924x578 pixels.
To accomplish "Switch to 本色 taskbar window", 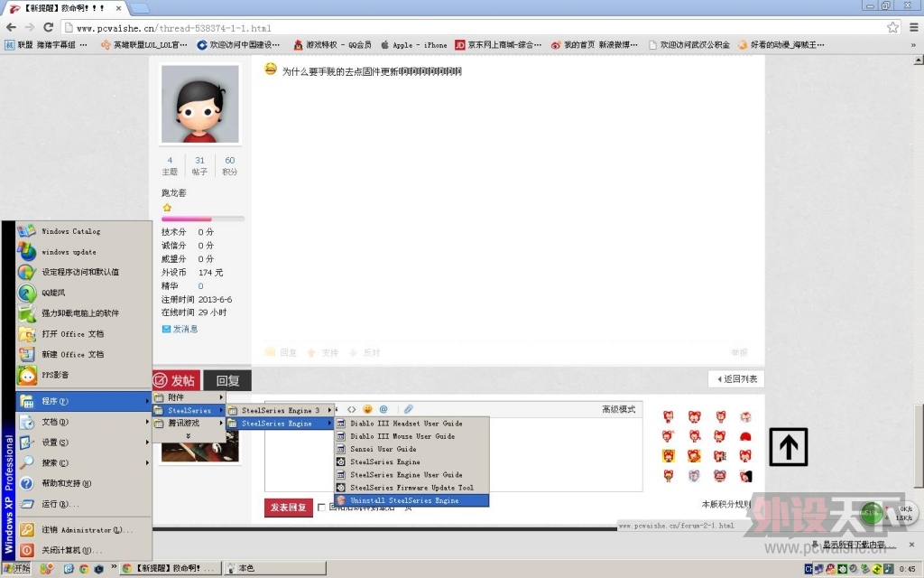I will coord(276,568).
